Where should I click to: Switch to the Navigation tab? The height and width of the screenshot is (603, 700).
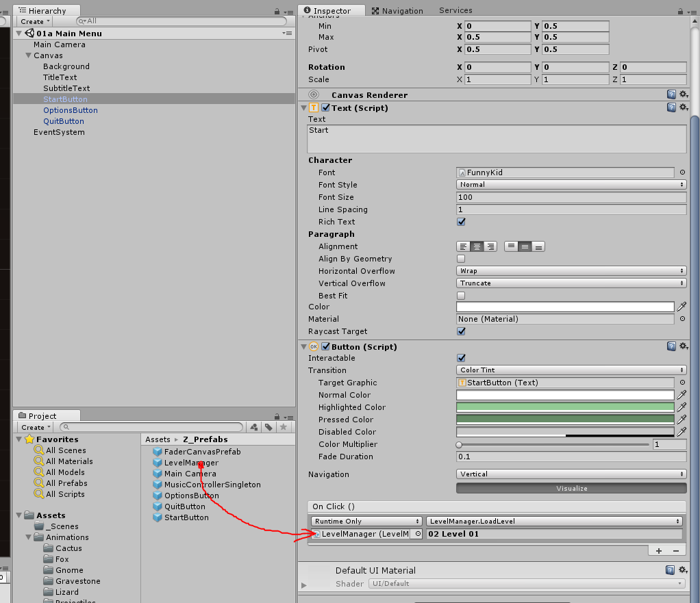(x=398, y=10)
